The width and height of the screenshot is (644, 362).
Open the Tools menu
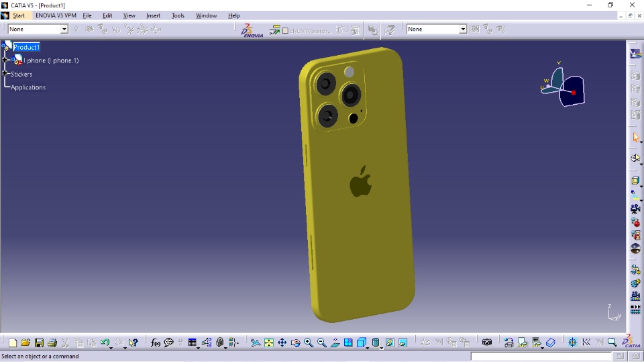(x=178, y=15)
